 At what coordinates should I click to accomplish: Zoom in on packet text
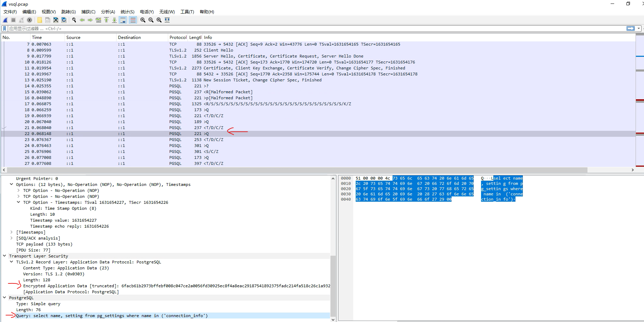point(143,20)
